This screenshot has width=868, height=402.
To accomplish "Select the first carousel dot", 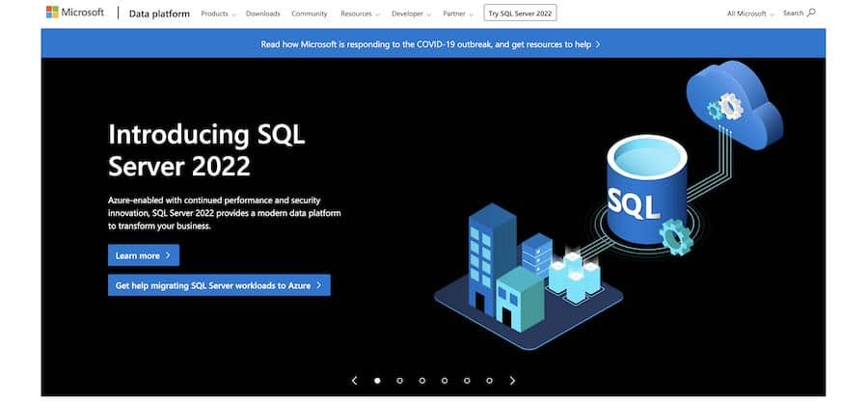I will pos(377,381).
